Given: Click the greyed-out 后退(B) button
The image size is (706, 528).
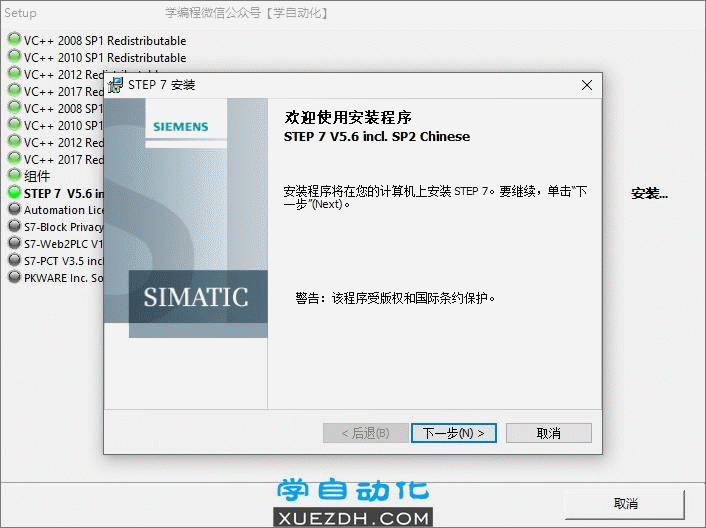Looking at the screenshot, I should click(x=366, y=433).
